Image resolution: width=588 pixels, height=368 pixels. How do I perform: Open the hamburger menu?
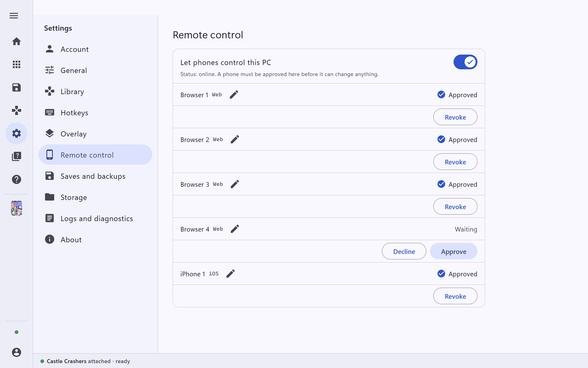click(x=14, y=16)
